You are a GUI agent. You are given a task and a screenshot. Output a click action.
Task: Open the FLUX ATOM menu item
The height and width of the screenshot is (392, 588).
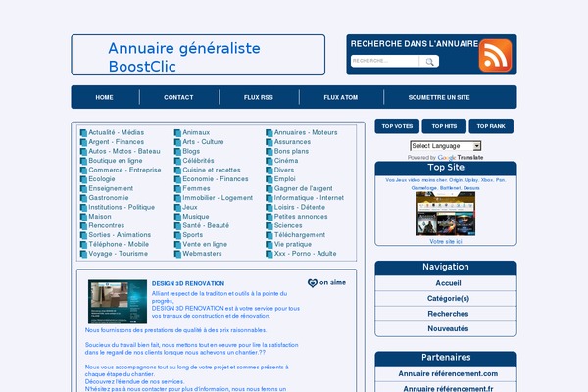click(341, 97)
